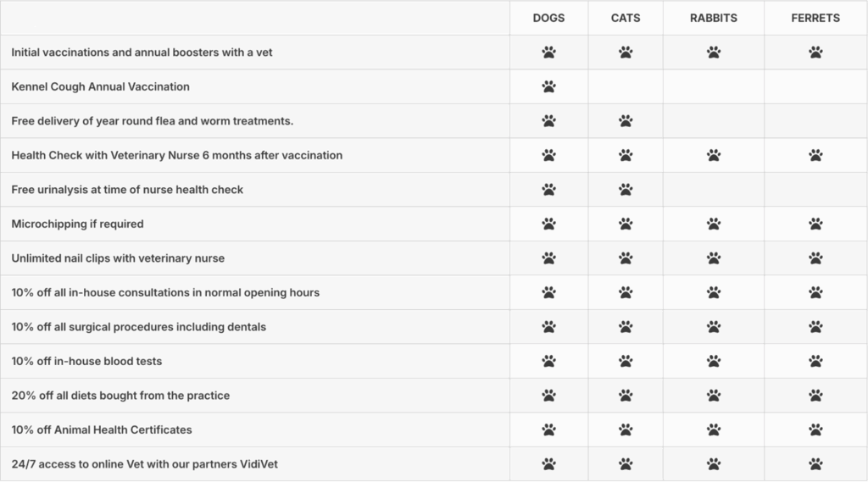Click the CATS column header

pyautogui.click(x=626, y=18)
